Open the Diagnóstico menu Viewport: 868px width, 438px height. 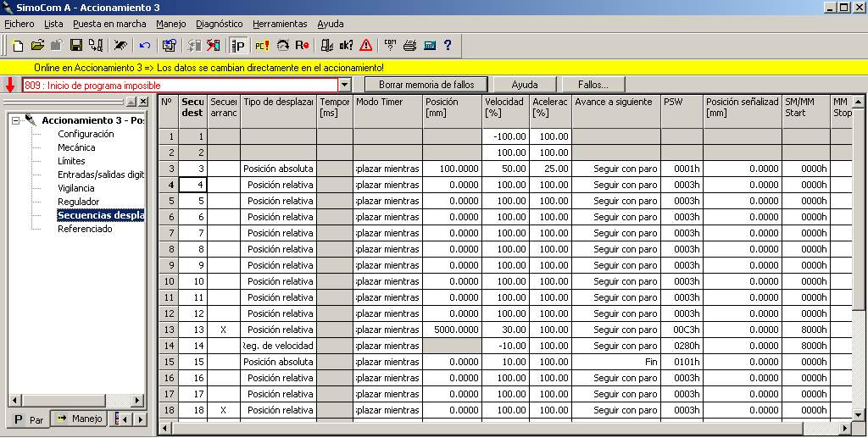click(220, 24)
